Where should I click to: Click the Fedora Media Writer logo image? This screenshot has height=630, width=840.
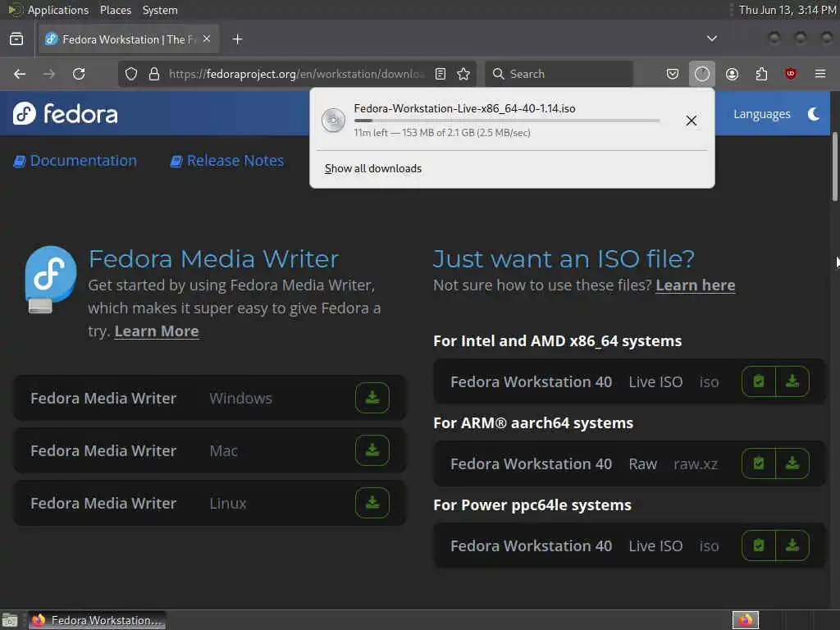pyautogui.click(x=50, y=279)
